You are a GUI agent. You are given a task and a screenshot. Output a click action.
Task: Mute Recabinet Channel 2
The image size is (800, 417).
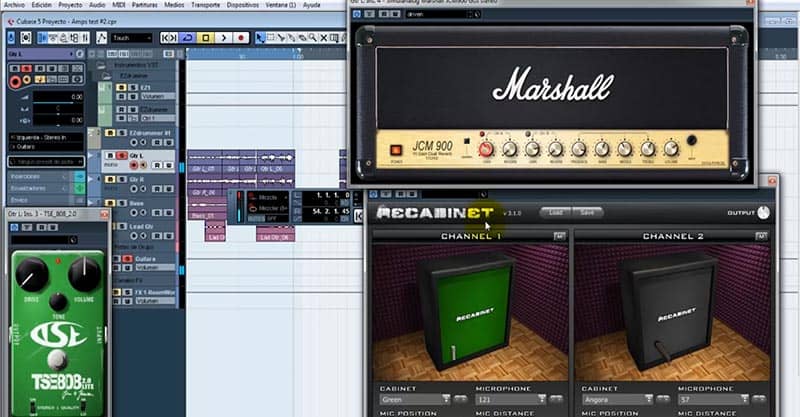pos(761,236)
